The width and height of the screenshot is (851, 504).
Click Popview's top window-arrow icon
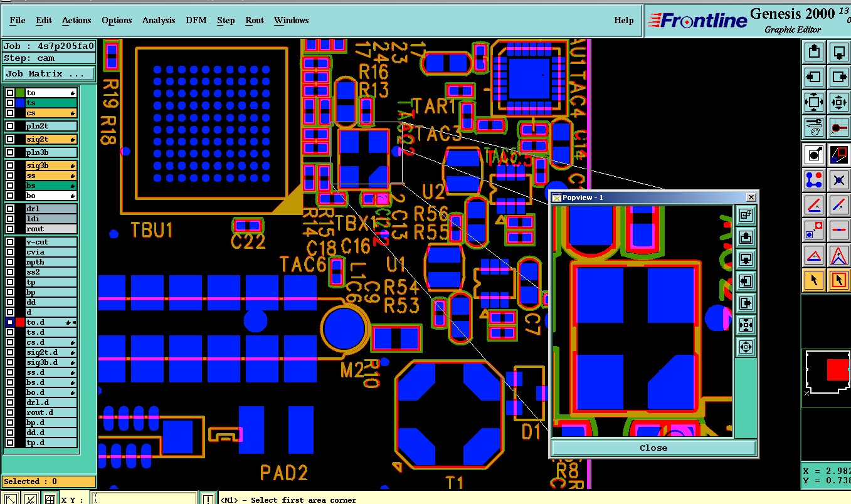(x=746, y=215)
